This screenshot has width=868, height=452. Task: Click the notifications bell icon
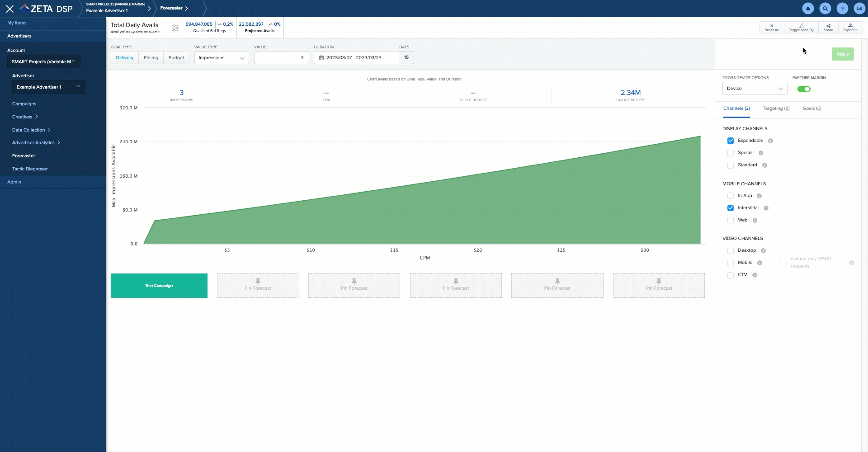808,9
